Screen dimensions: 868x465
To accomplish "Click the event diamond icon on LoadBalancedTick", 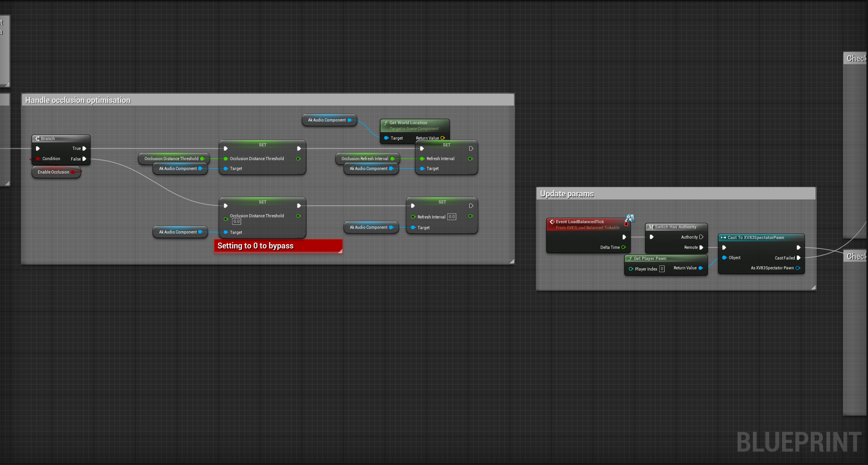I will (552, 222).
